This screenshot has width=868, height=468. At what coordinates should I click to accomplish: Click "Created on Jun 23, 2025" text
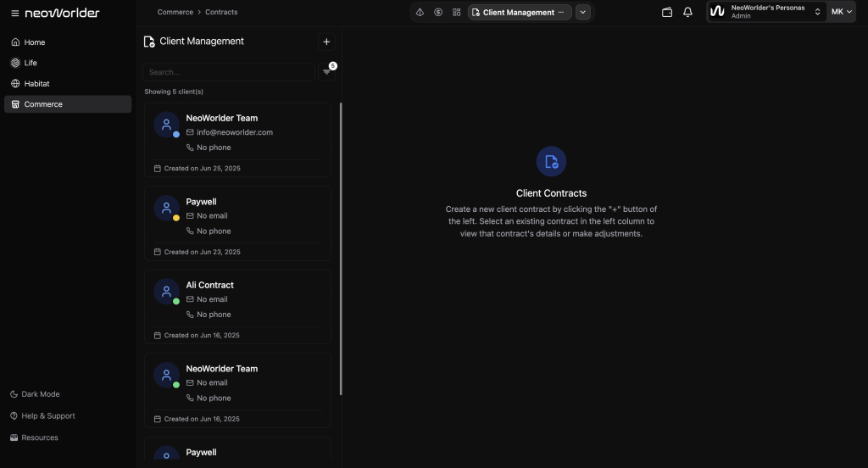202,252
